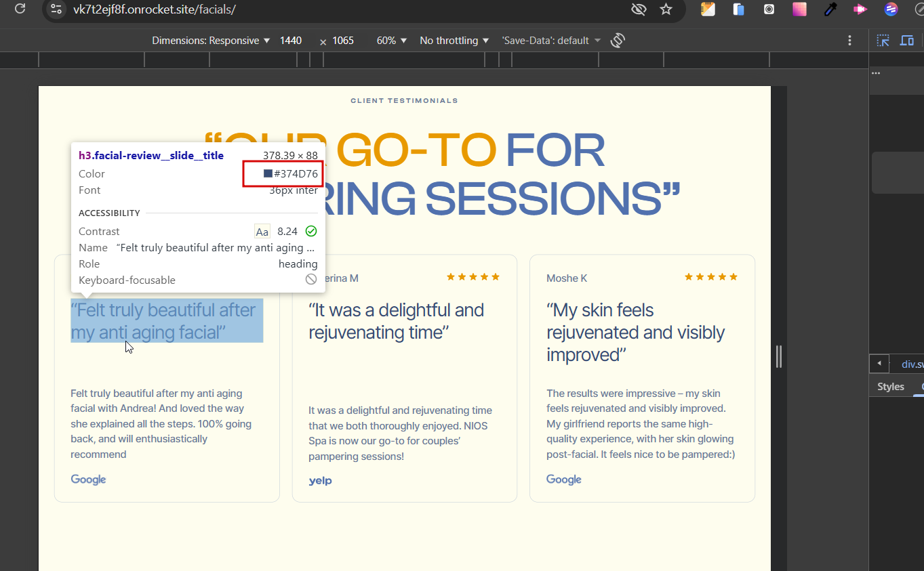Open the Dimensions Responsive dropdown
The image size is (924, 571).
point(211,41)
